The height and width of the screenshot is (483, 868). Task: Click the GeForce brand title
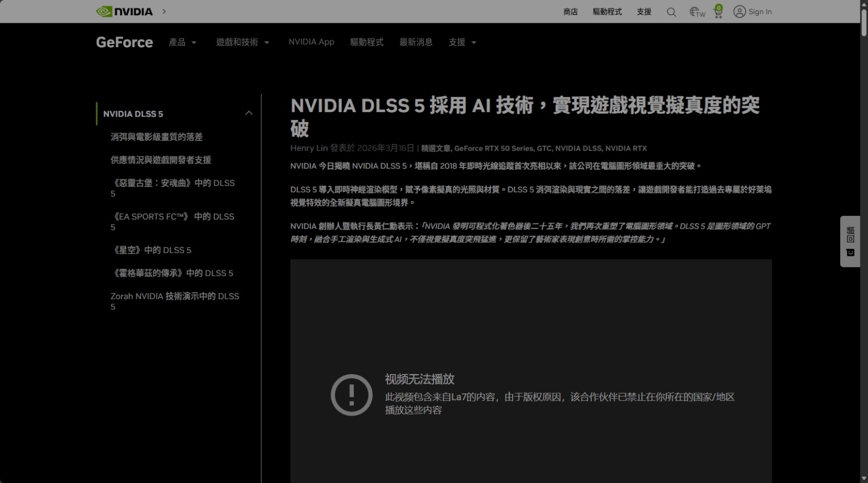[x=124, y=42]
